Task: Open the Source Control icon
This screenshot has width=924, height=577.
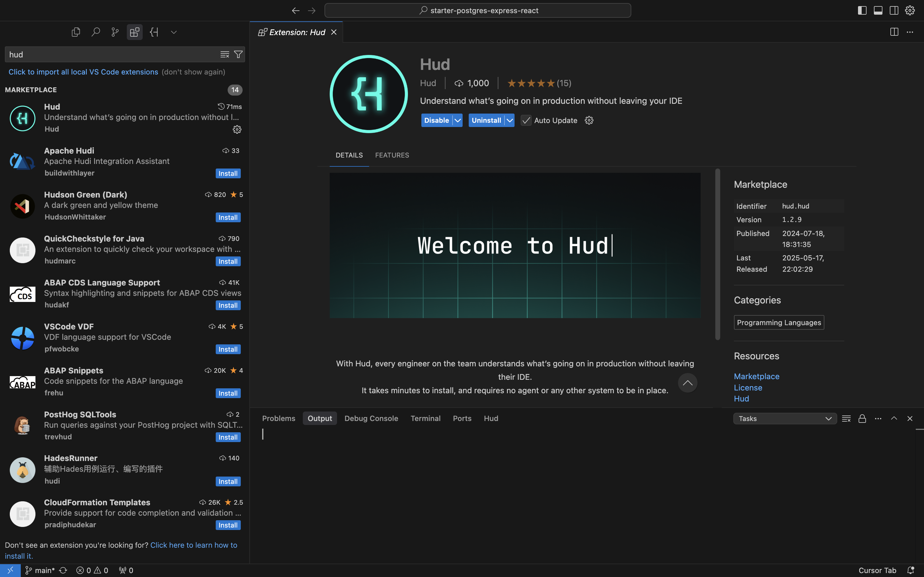Action: pyautogui.click(x=115, y=32)
